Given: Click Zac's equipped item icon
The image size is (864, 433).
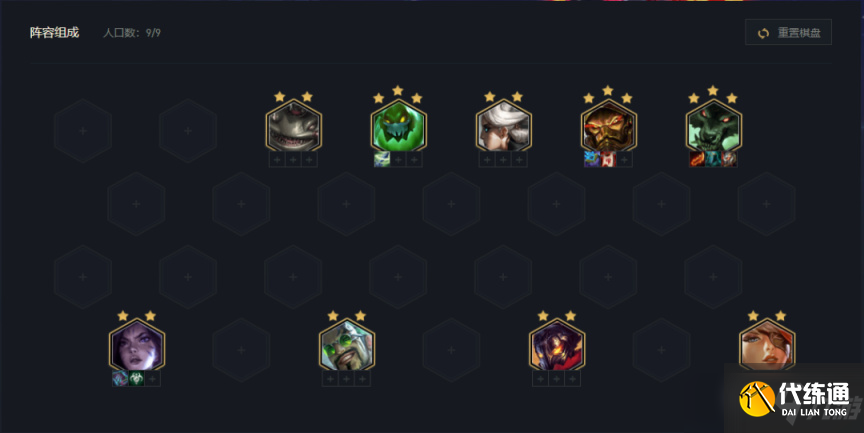Looking at the screenshot, I should coord(382,160).
